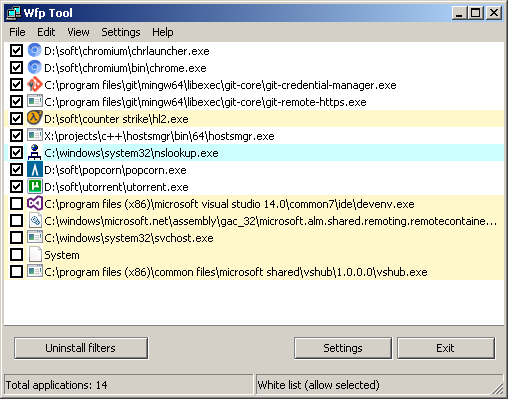Uncheck the popcorn.exe checkbox
508x399 pixels.
pos(16,170)
